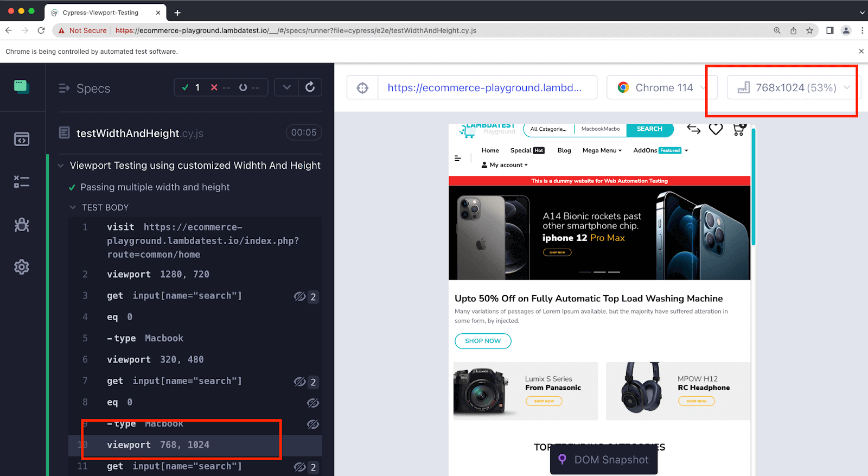Collapse the TEST BODY section
Image resolution: width=868 pixels, height=476 pixels.
point(73,207)
